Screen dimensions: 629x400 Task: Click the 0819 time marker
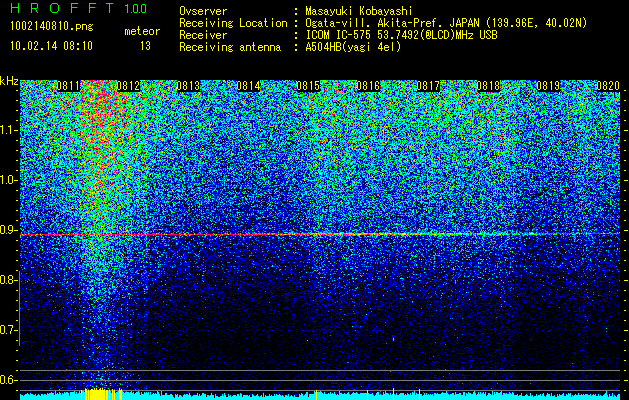pyautogui.click(x=548, y=86)
